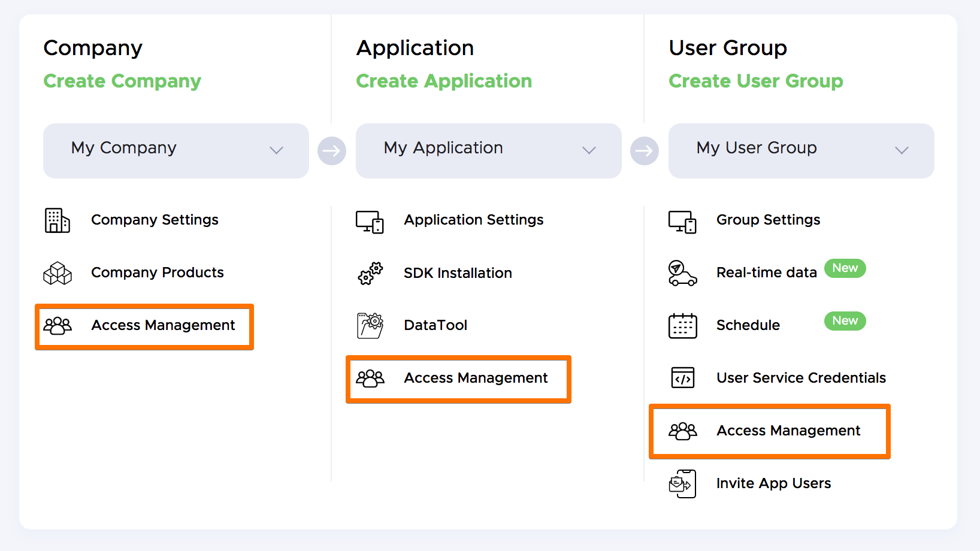The image size is (980, 551).
Task: Click arrow between Company and Application dropdowns
Action: click(x=332, y=151)
